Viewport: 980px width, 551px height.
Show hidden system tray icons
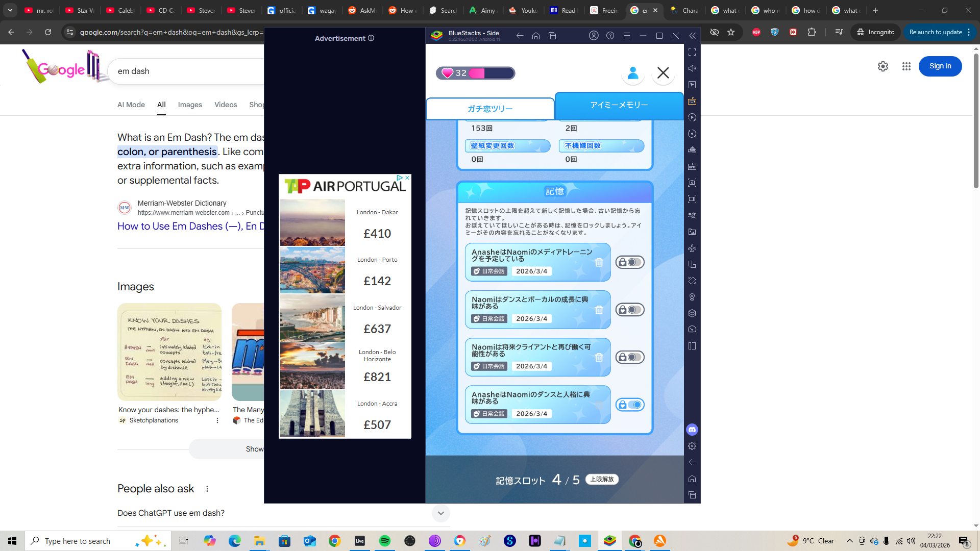pos(849,541)
